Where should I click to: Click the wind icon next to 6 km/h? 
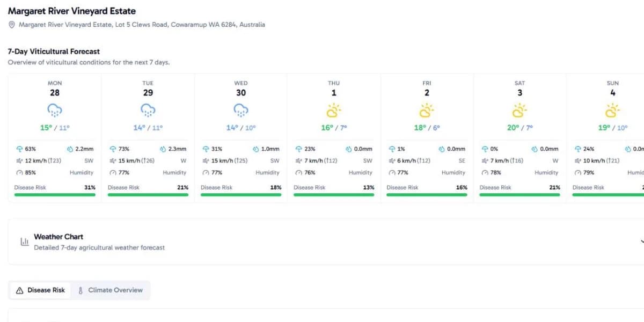(392, 161)
